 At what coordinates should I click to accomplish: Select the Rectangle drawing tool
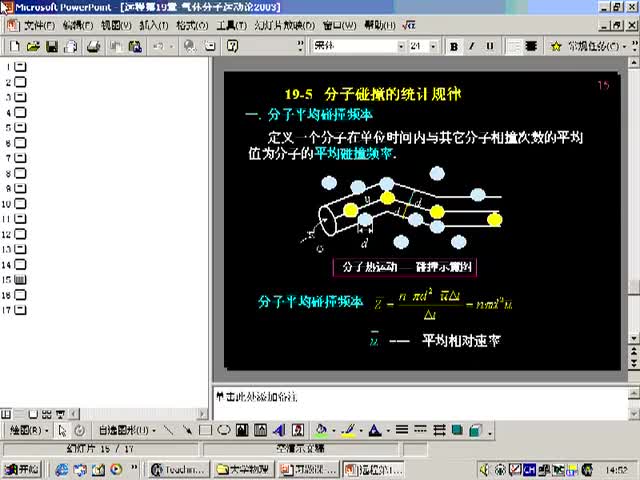click(205, 430)
